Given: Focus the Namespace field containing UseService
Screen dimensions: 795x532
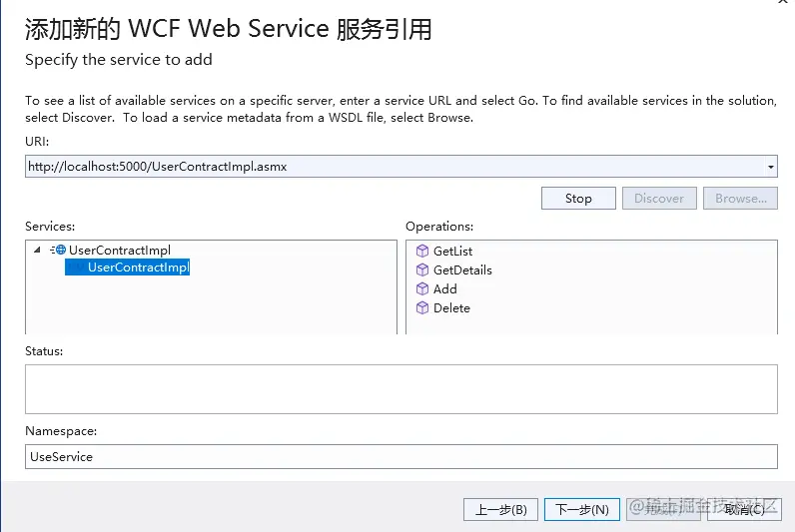Looking at the screenshot, I should [x=401, y=456].
